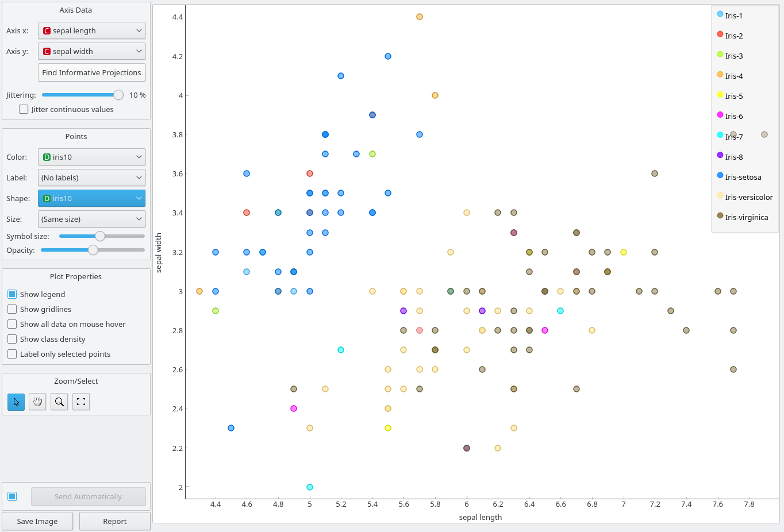Enable Show gridlines

tap(12, 309)
